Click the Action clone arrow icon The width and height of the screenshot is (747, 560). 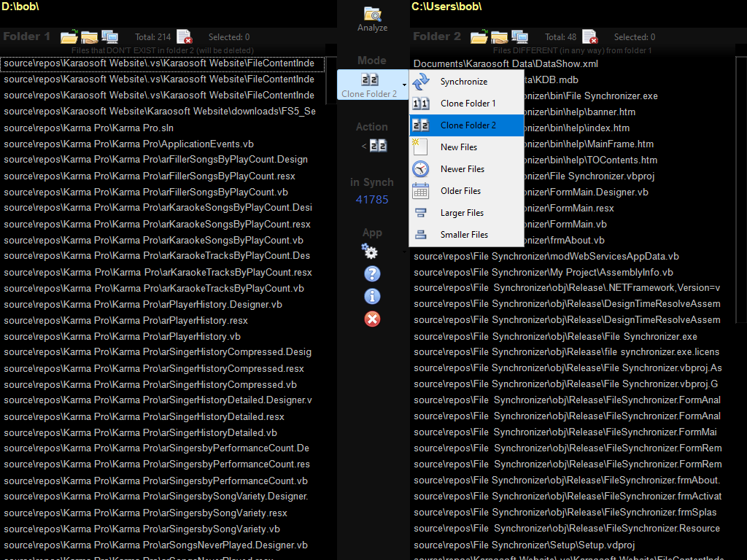pyautogui.click(x=374, y=146)
